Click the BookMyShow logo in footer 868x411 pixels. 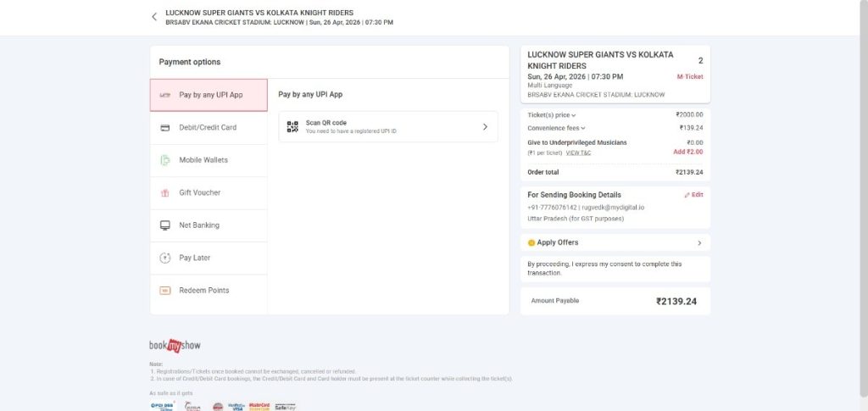pos(175,345)
